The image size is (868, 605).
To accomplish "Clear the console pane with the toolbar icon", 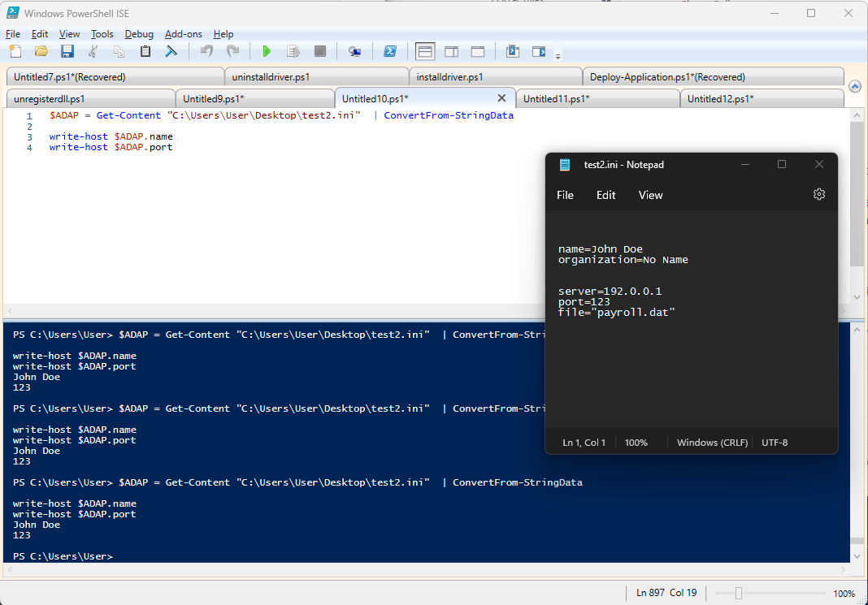I will click(171, 51).
